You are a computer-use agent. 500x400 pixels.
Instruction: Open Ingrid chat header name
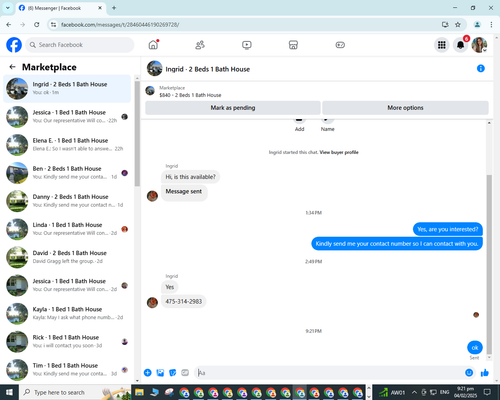tap(208, 69)
